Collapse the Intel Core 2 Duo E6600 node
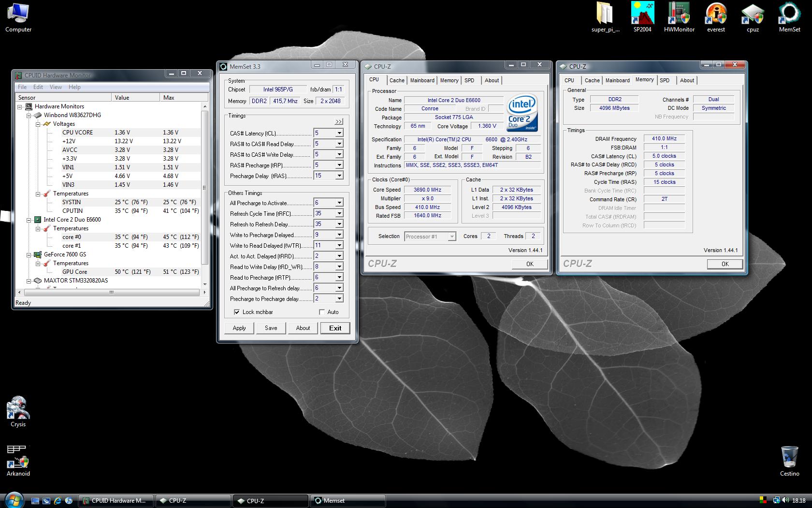The height and width of the screenshot is (508, 812). pyautogui.click(x=29, y=220)
